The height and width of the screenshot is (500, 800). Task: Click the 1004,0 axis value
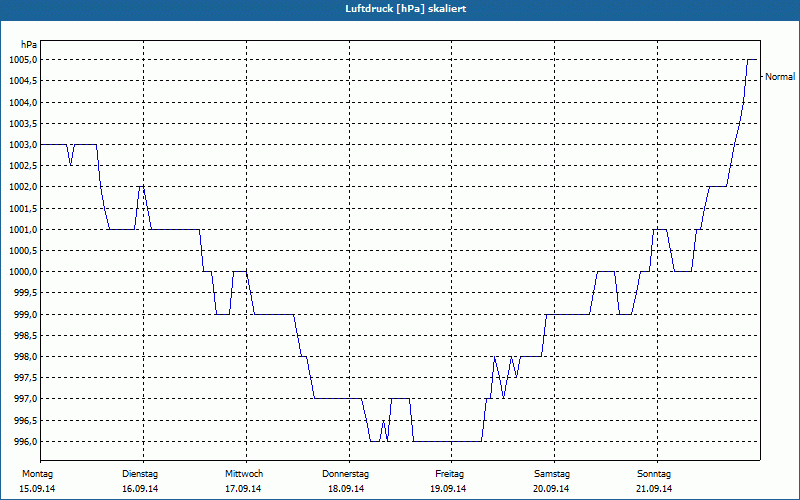click(x=22, y=103)
